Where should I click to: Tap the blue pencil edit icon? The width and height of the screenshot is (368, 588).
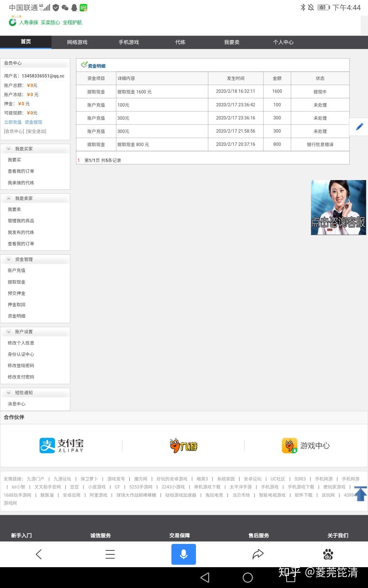click(x=359, y=127)
